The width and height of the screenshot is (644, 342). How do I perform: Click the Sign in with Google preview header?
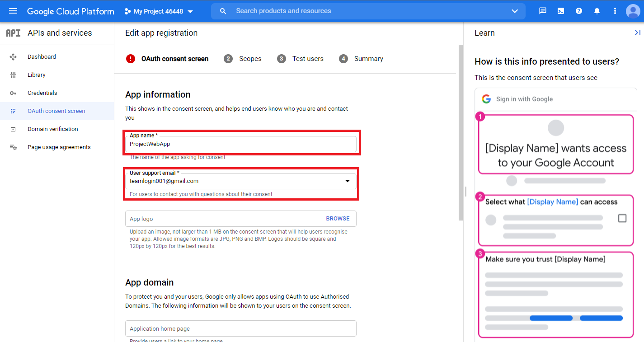[x=556, y=99]
